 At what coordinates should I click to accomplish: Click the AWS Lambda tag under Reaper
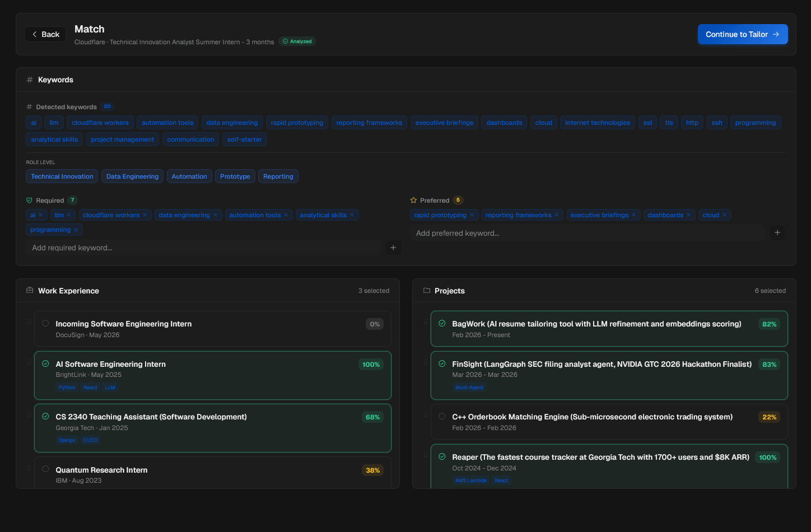coord(470,480)
